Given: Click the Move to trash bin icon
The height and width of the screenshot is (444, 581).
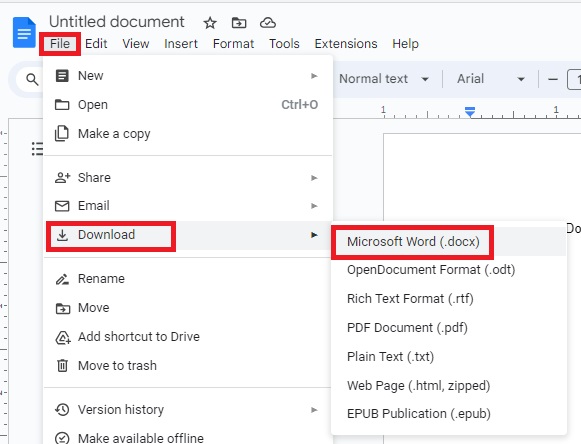Looking at the screenshot, I should tap(62, 365).
